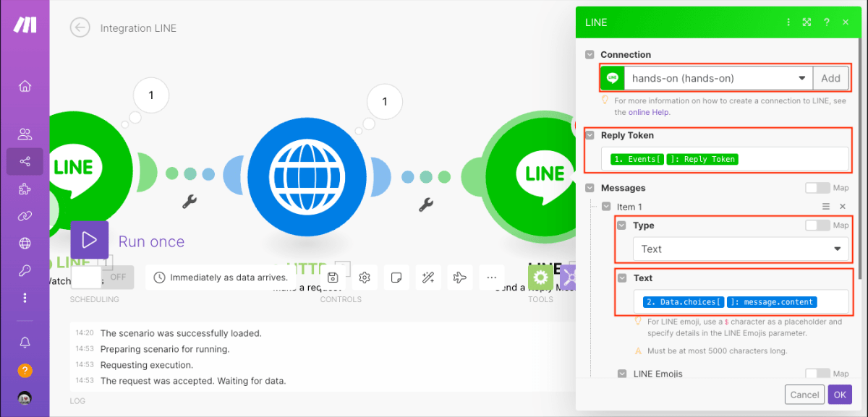Open Notifications bell in sidebar
The image size is (868, 417).
tap(25, 343)
